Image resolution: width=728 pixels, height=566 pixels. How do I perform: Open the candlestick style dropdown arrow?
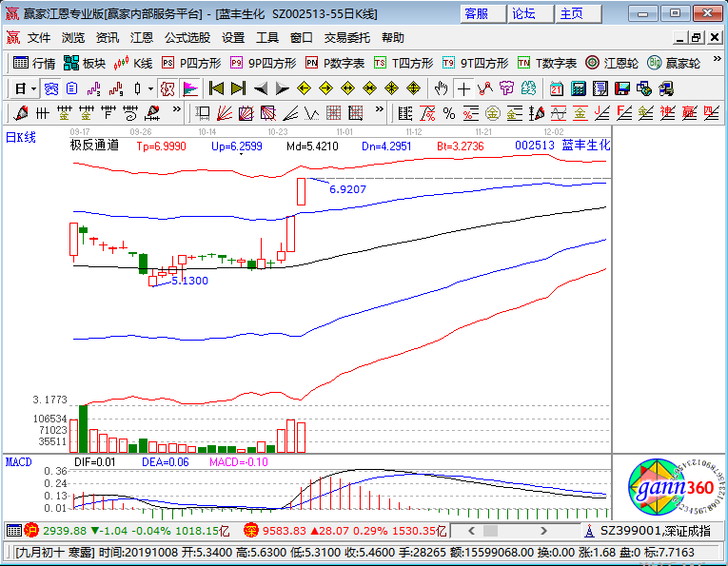click(x=152, y=88)
